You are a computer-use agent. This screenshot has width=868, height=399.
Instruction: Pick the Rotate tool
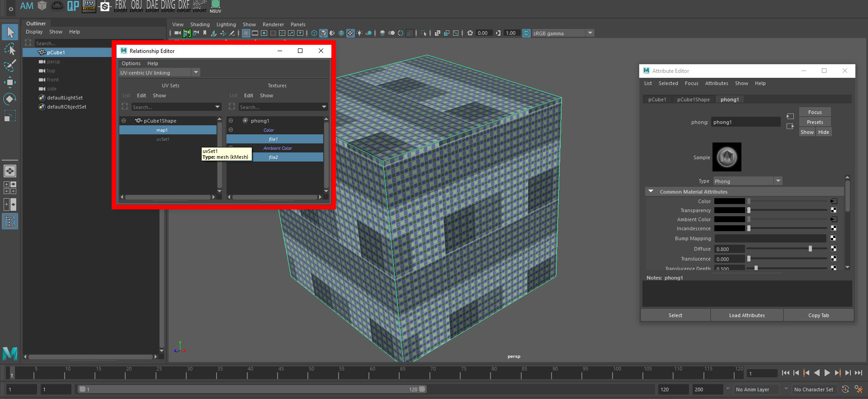[10, 99]
